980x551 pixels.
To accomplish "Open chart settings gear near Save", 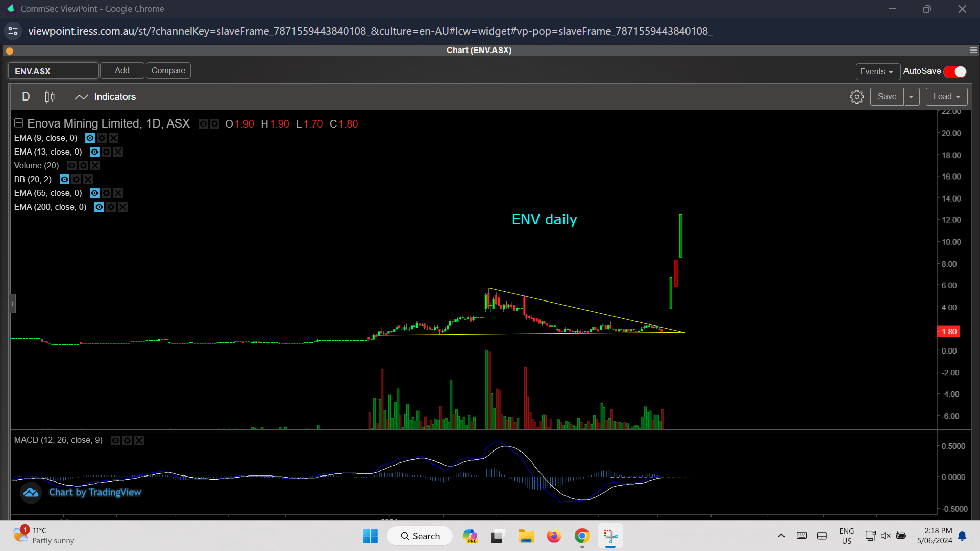I will [x=856, y=97].
